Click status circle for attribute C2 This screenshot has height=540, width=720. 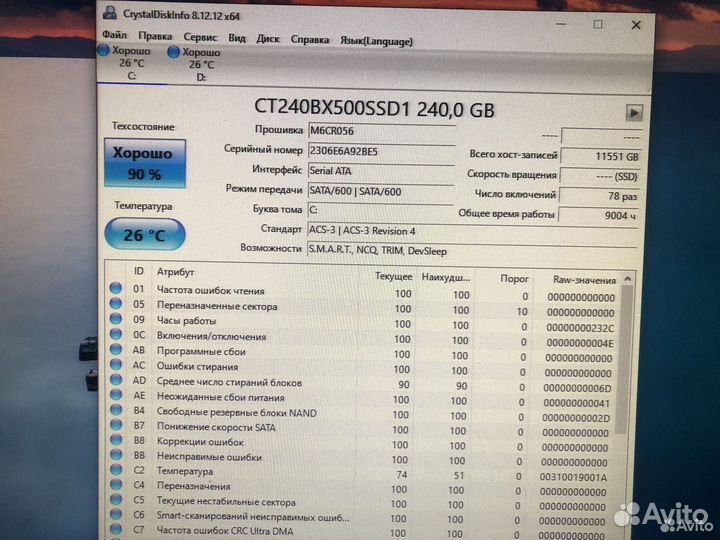click(116, 470)
